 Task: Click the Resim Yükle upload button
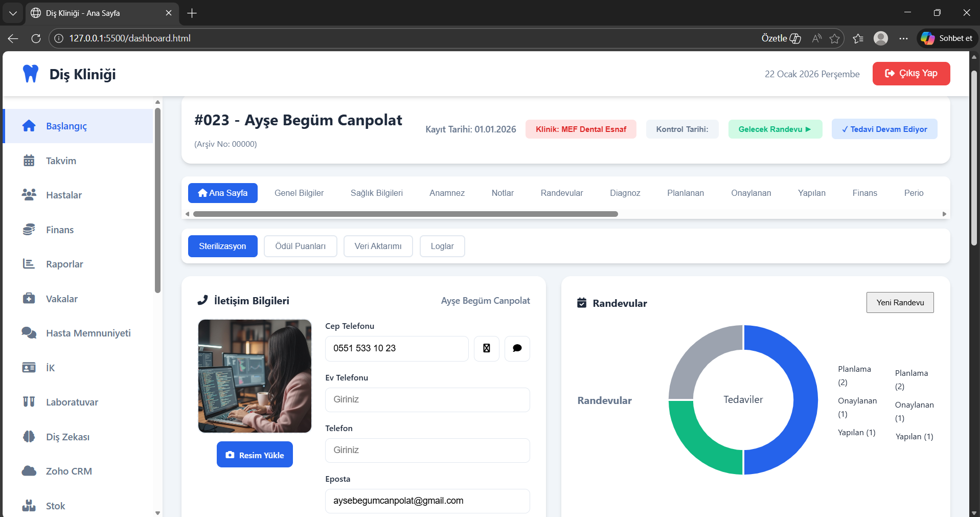pyautogui.click(x=255, y=455)
